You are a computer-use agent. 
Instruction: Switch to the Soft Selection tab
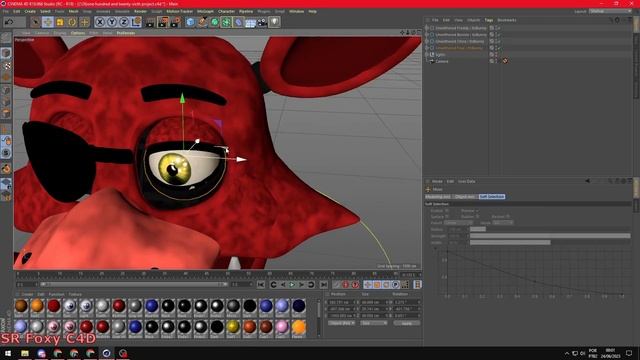(x=492, y=197)
